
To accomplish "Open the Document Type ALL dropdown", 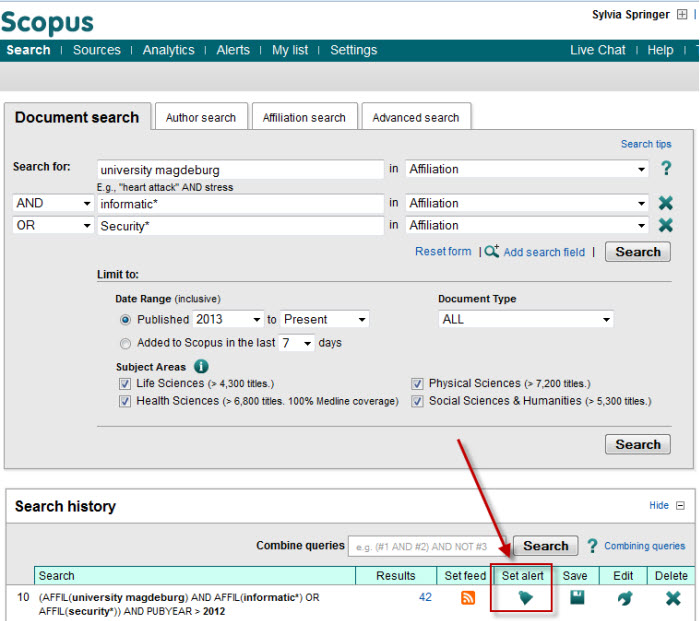I will click(526, 319).
